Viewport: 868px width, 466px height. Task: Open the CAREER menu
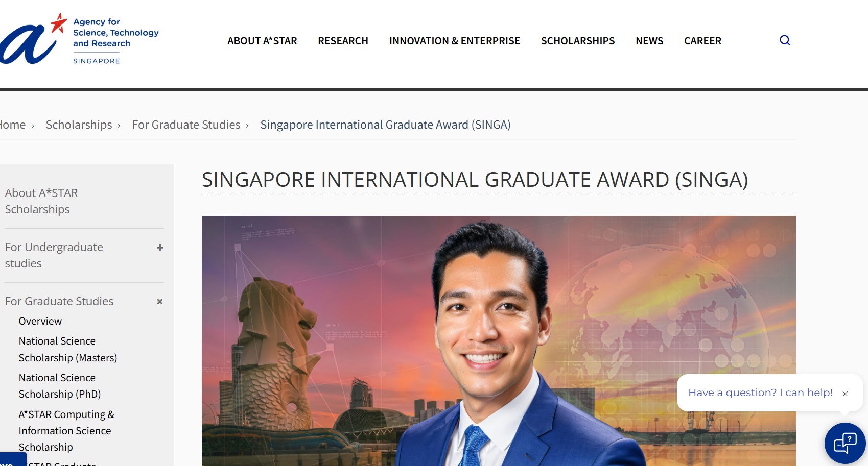[x=702, y=41]
